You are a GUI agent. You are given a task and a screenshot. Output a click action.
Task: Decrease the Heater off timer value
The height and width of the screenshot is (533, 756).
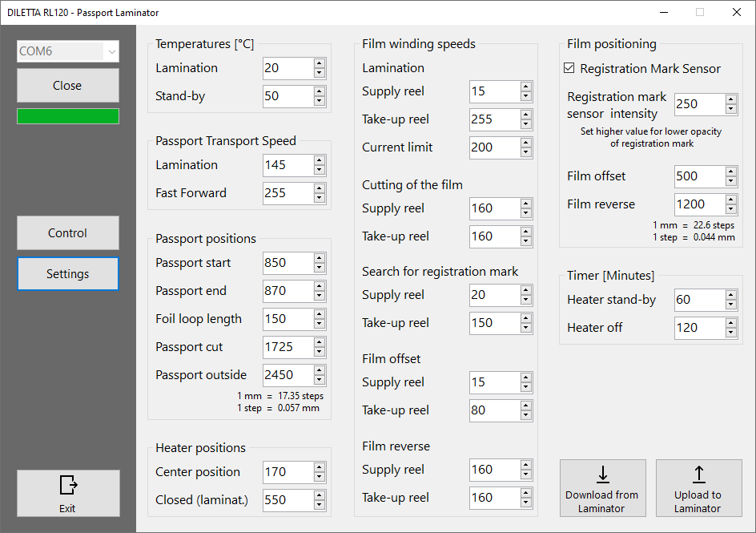(730, 332)
